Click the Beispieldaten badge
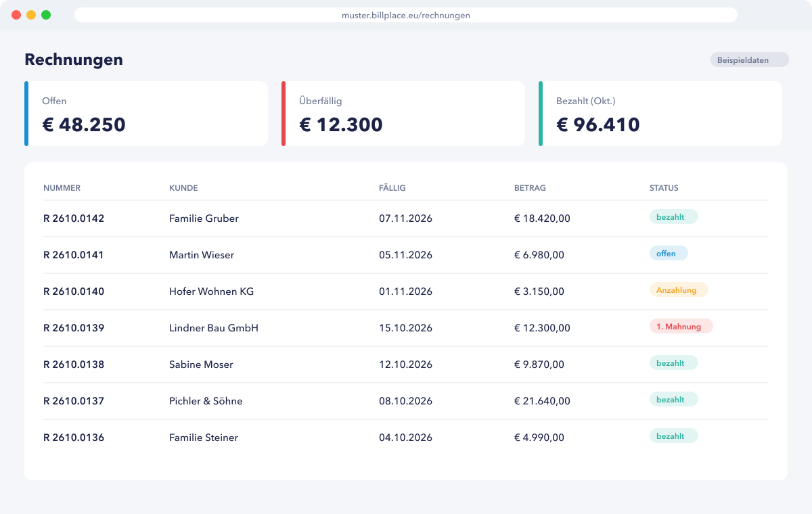The width and height of the screenshot is (812, 514). tap(750, 60)
